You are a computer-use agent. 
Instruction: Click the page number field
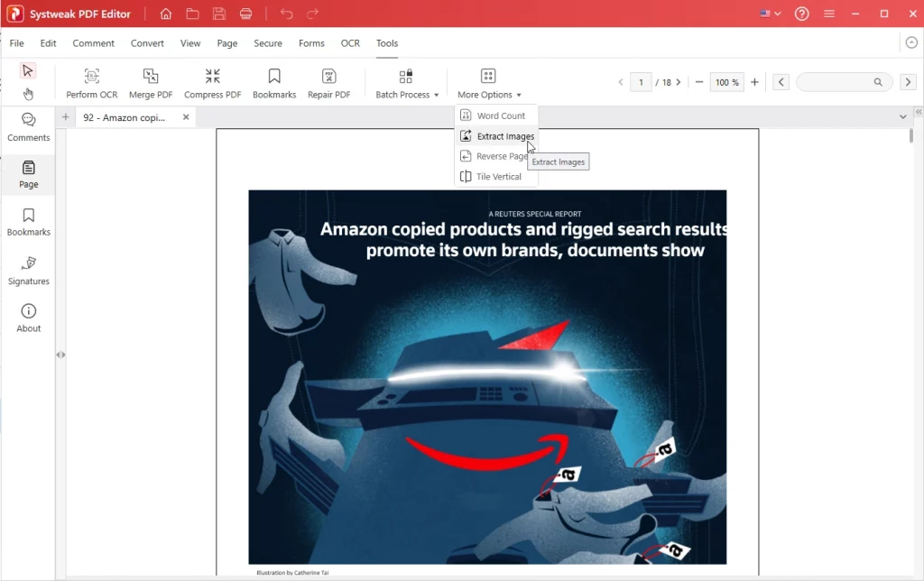click(x=641, y=82)
